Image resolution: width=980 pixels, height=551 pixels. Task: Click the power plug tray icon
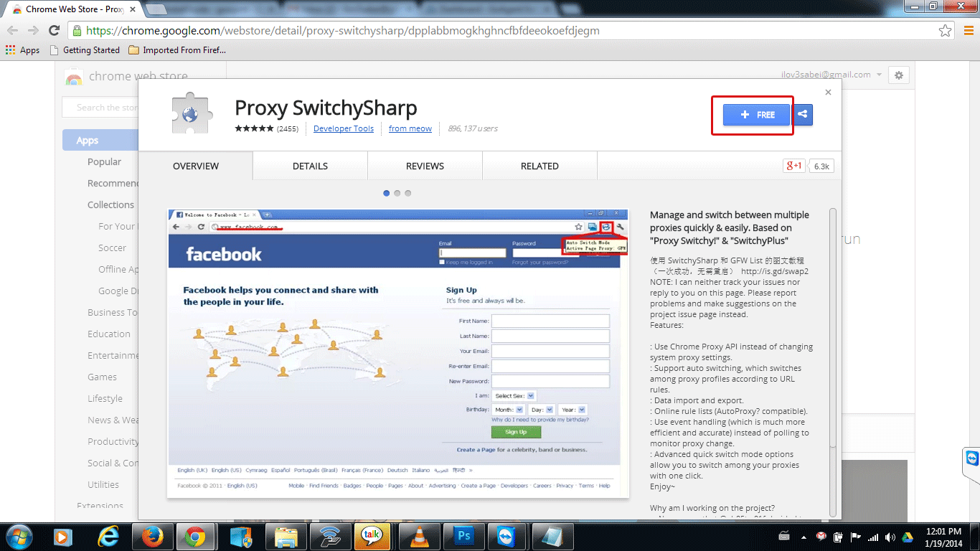pos(838,537)
